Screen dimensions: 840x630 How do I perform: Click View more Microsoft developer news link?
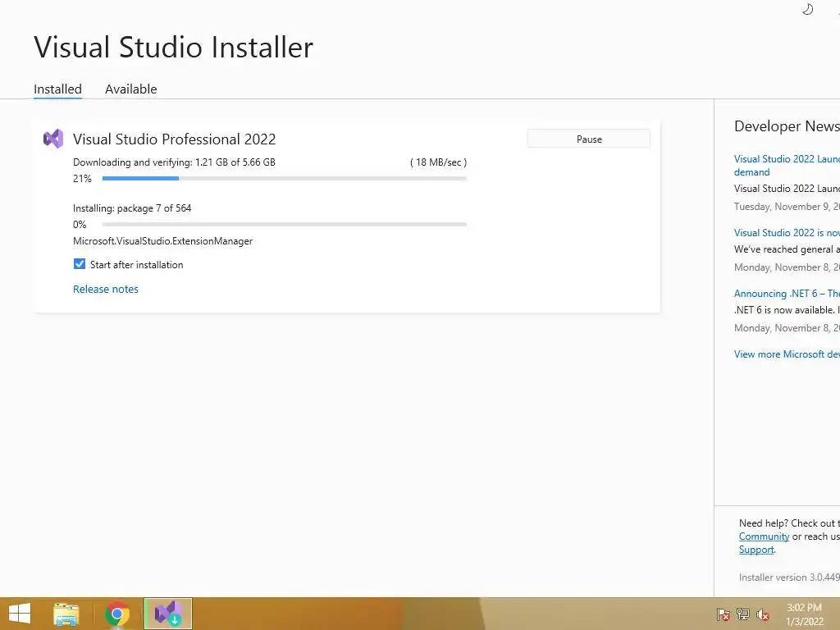(x=787, y=354)
